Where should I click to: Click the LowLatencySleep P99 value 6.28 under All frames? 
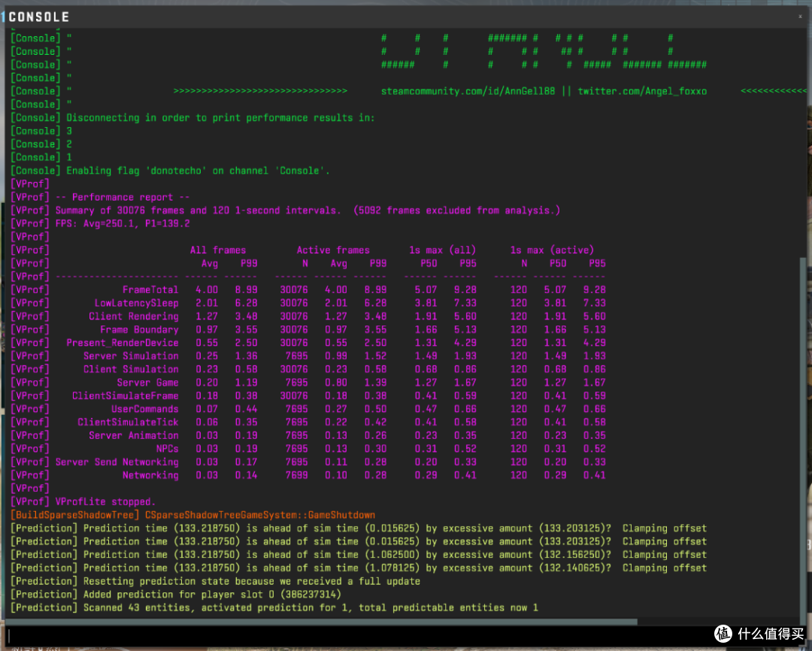coord(246,303)
